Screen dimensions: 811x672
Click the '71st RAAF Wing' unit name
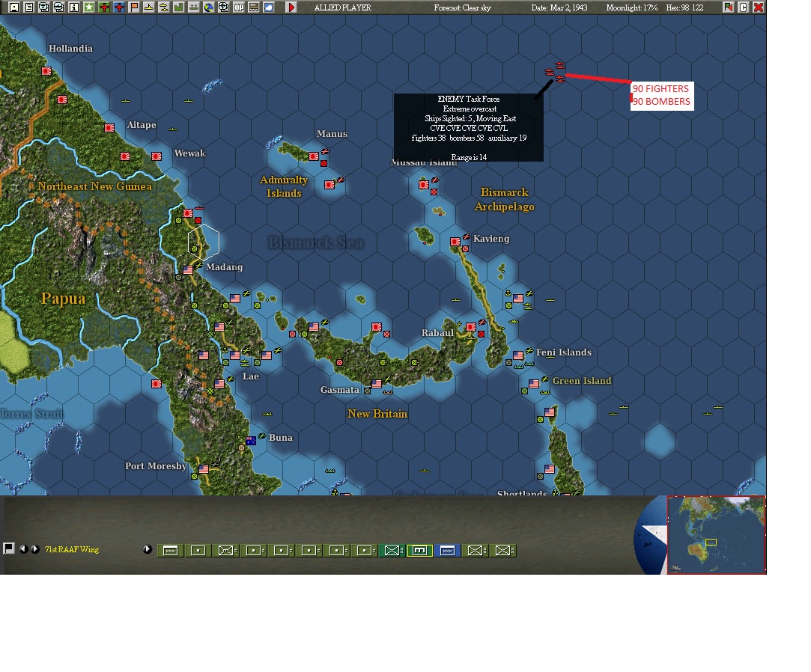pos(71,549)
